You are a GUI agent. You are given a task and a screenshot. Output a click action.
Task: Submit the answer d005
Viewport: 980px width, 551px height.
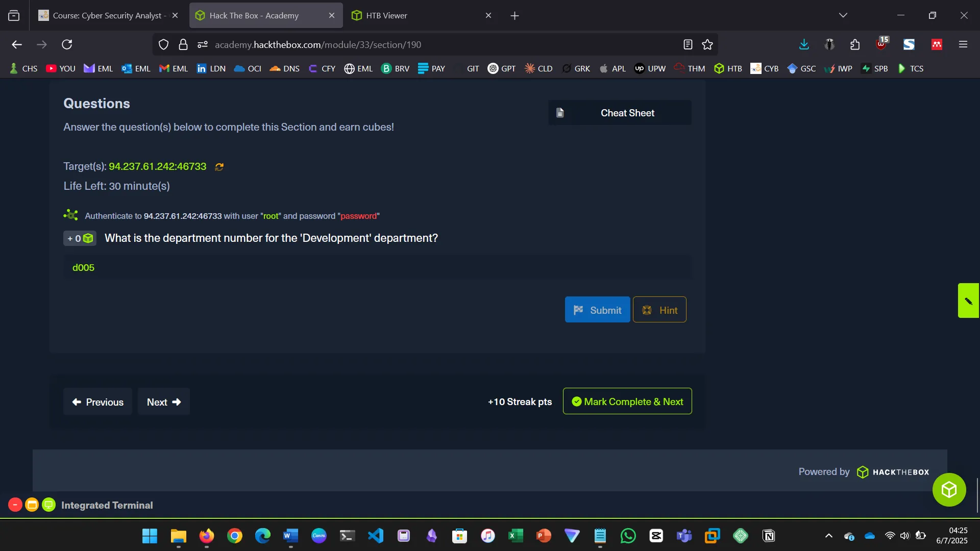597,310
